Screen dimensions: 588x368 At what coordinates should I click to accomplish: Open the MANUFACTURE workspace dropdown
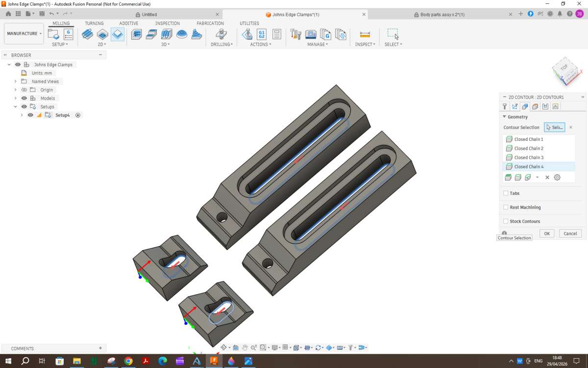tap(24, 33)
